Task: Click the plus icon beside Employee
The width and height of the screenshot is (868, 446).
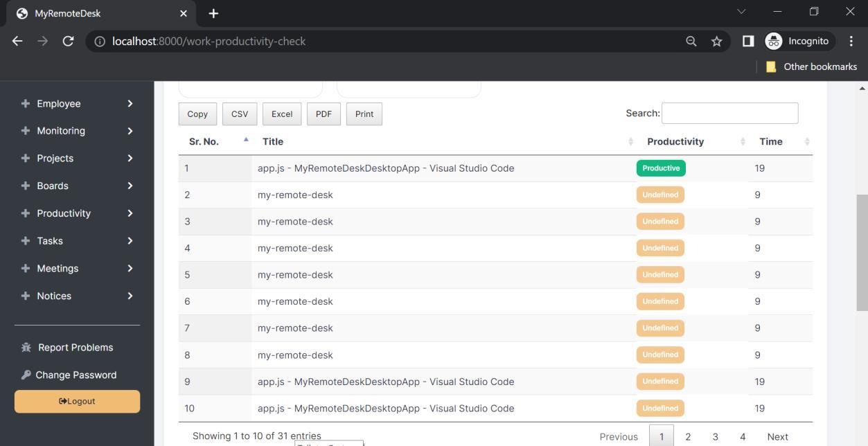Action: 26,104
